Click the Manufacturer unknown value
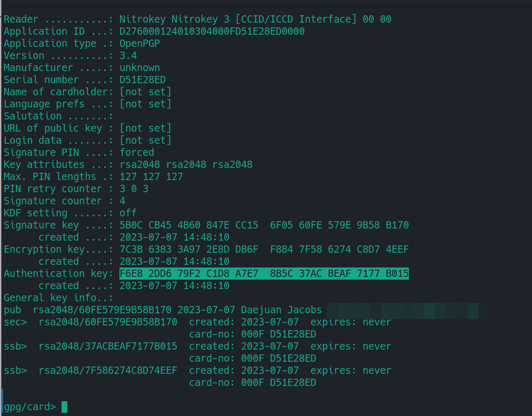 [139, 67]
